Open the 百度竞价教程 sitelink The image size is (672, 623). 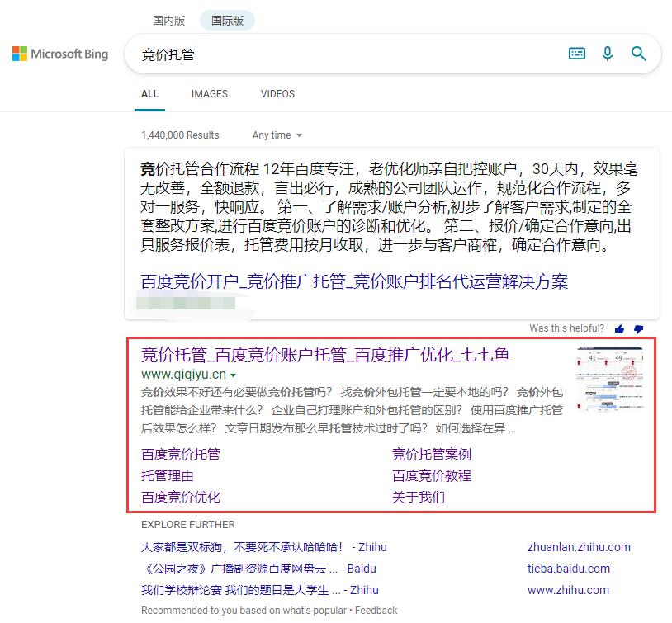pyautogui.click(x=432, y=475)
